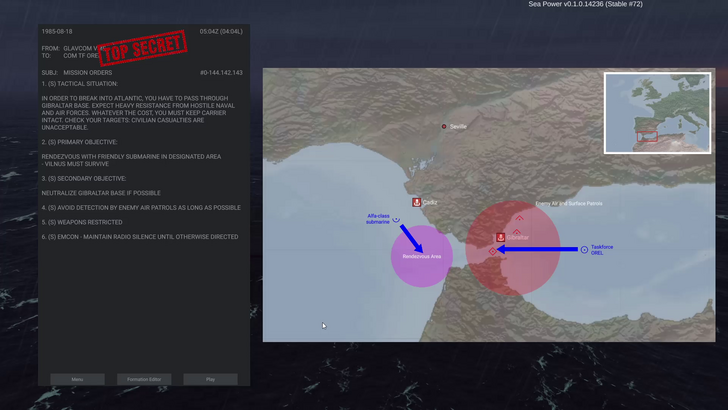728x410 pixels.
Task: Click the Gibraltar base anchor icon
Action: click(x=500, y=237)
